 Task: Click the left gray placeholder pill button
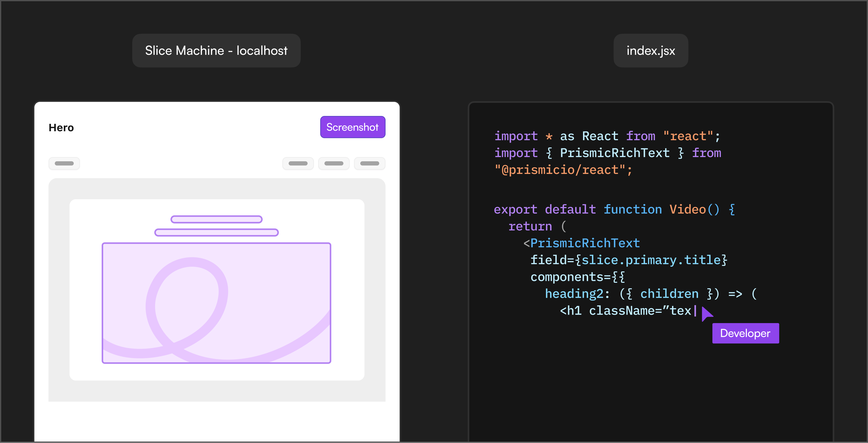tap(64, 163)
